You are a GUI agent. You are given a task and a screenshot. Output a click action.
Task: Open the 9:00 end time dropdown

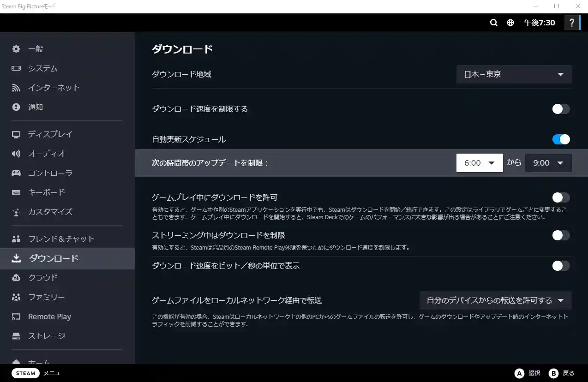pyautogui.click(x=548, y=163)
